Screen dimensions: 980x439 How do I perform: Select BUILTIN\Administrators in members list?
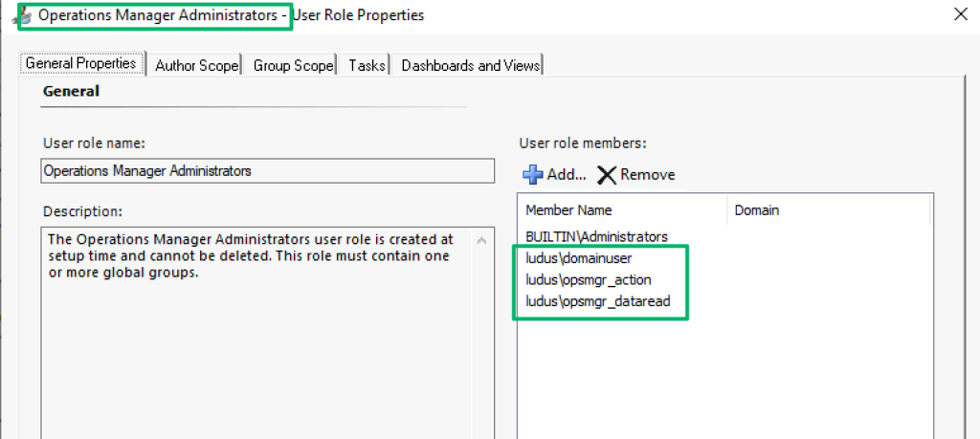(596, 235)
